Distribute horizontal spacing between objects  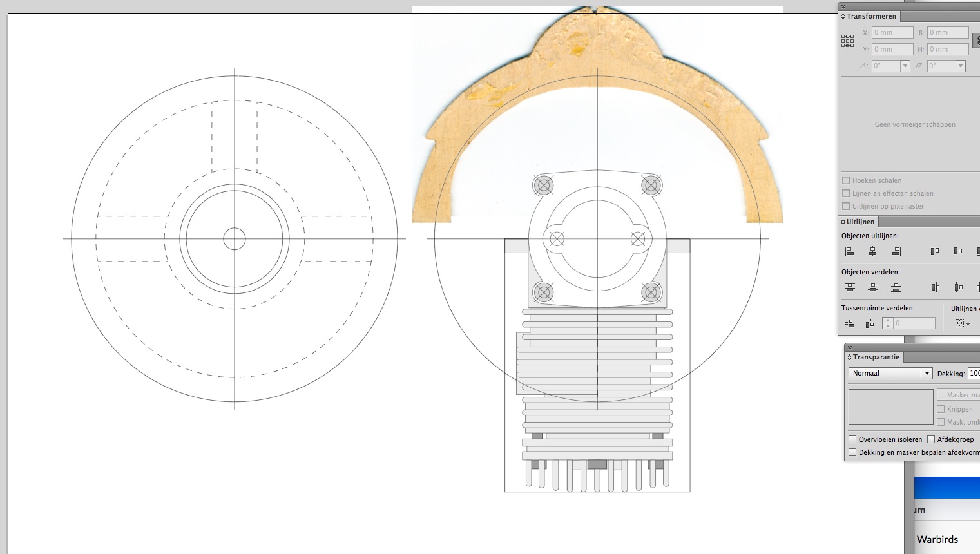[870, 323]
